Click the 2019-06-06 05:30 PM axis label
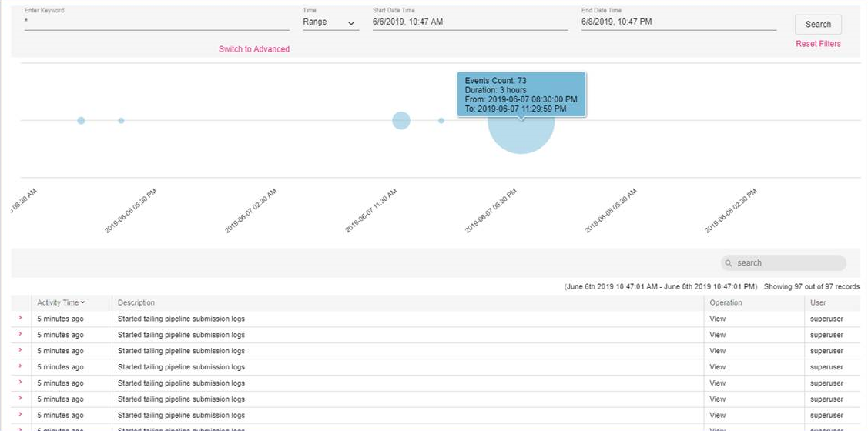Screen dimensions: 868x431 click(131, 211)
